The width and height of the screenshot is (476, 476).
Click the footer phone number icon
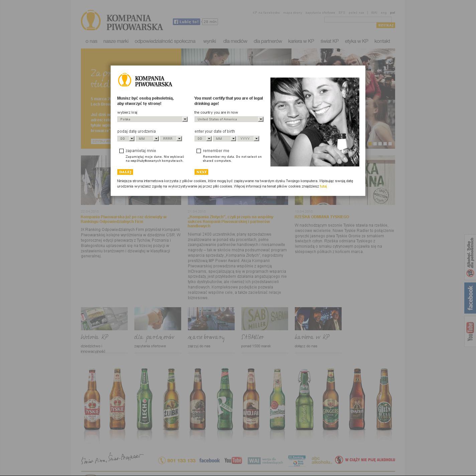point(162,460)
